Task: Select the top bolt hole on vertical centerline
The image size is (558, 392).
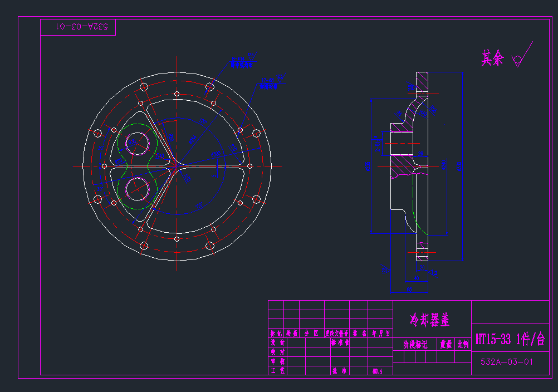Action: click(x=177, y=93)
